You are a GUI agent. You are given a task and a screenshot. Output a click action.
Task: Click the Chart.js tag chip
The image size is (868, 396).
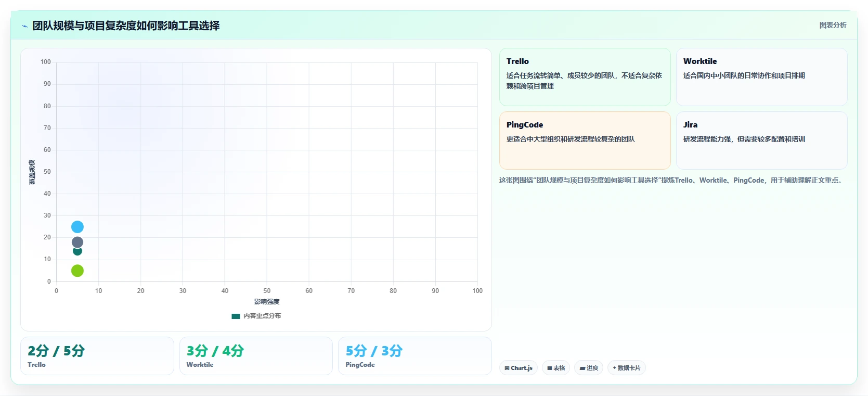[519, 368]
